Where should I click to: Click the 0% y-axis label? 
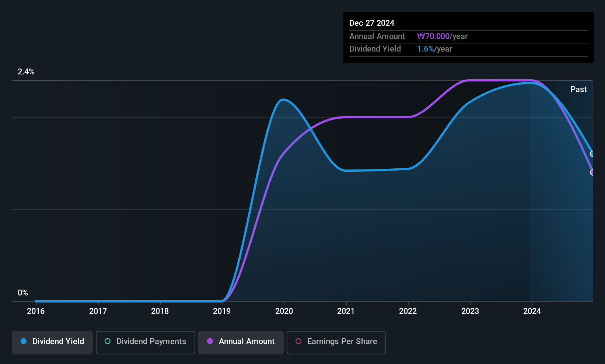pos(23,293)
